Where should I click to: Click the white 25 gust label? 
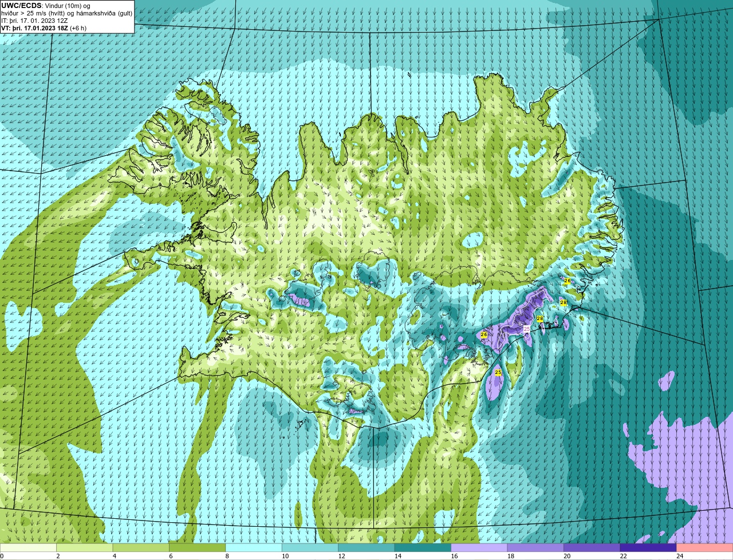(527, 329)
